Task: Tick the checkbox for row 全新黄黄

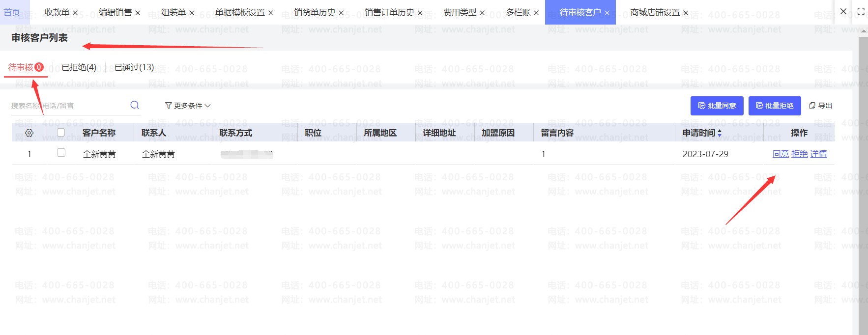Action: click(x=61, y=153)
